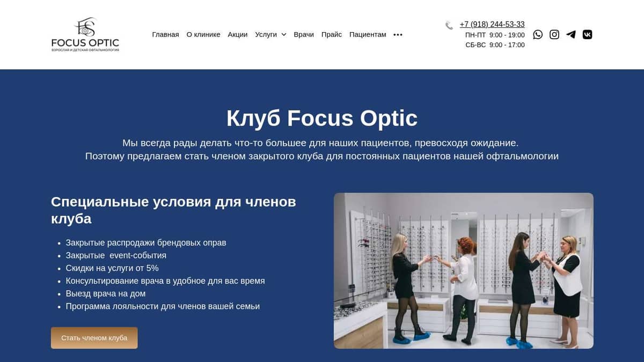Go to the Главная menu item
The image size is (644, 362).
click(166, 34)
